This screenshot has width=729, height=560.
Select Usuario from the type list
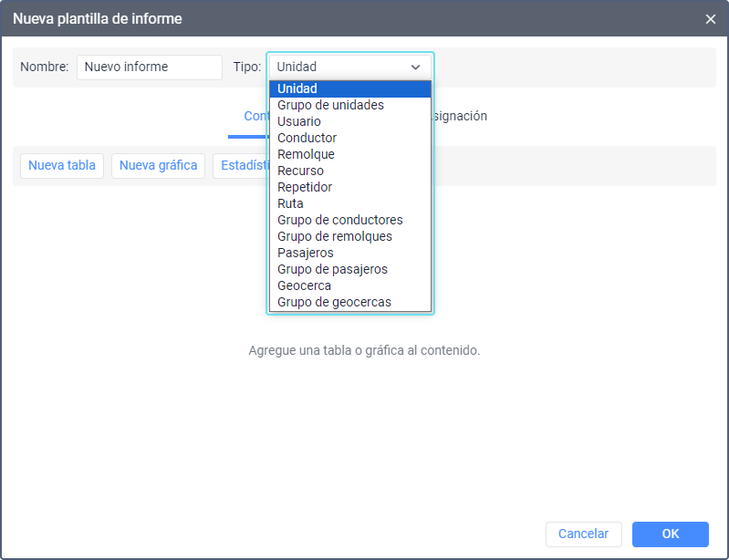[349, 121]
